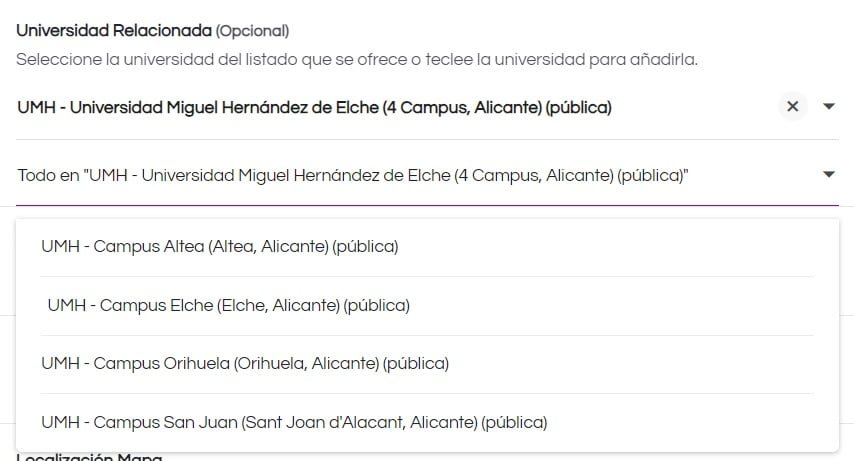Click '(Orihuela, Alicante)' text in the list
The image size is (854, 461).
307,363
